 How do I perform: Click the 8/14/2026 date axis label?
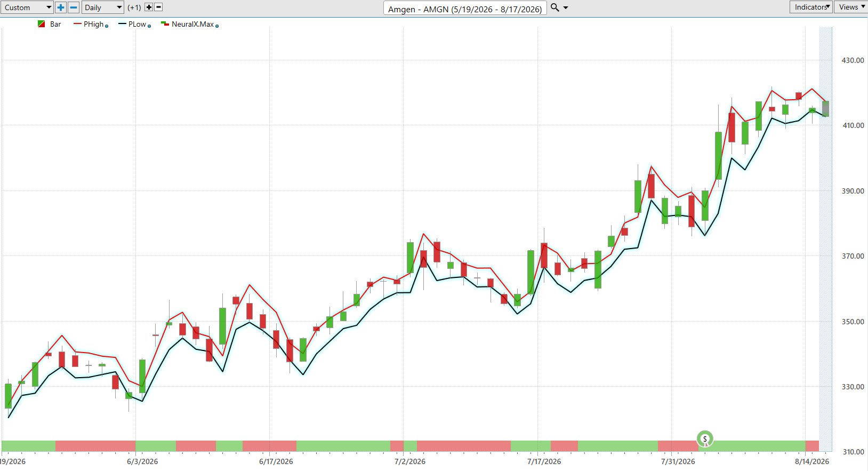tap(812, 461)
